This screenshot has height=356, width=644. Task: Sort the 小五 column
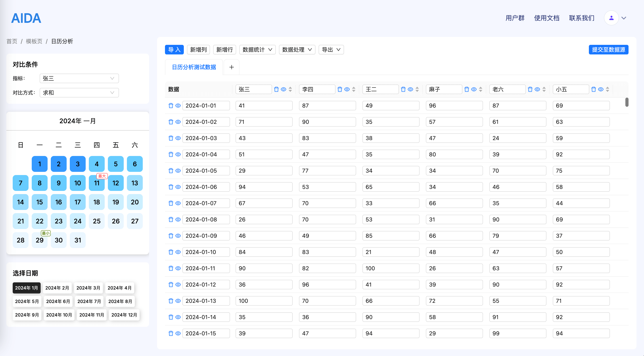pos(608,89)
